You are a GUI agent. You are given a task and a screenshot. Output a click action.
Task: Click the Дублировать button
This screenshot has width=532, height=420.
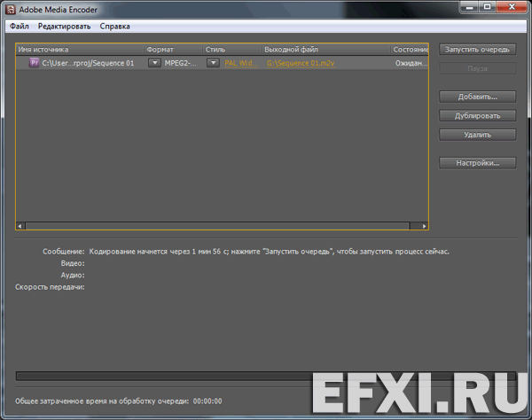(x=477, y=115)
